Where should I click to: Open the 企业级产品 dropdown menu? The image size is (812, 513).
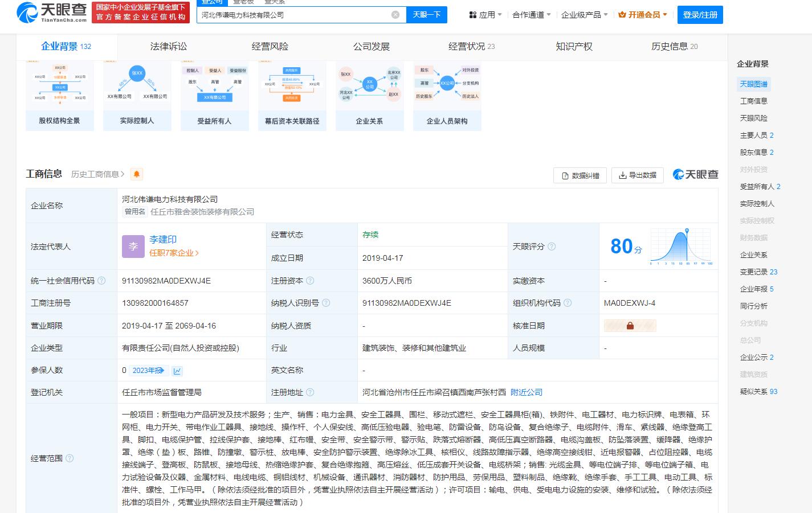(585, 15)
